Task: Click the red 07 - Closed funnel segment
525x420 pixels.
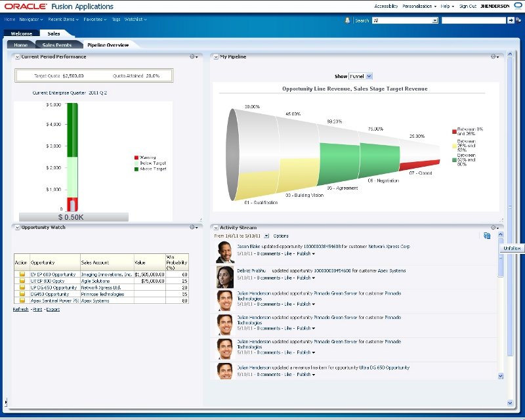Action: pos(419,165)
